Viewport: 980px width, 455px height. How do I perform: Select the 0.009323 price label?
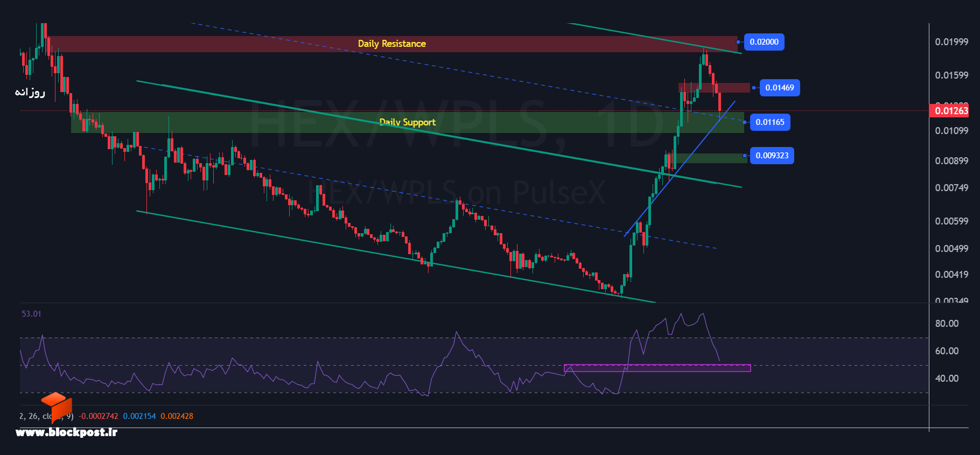772,156
